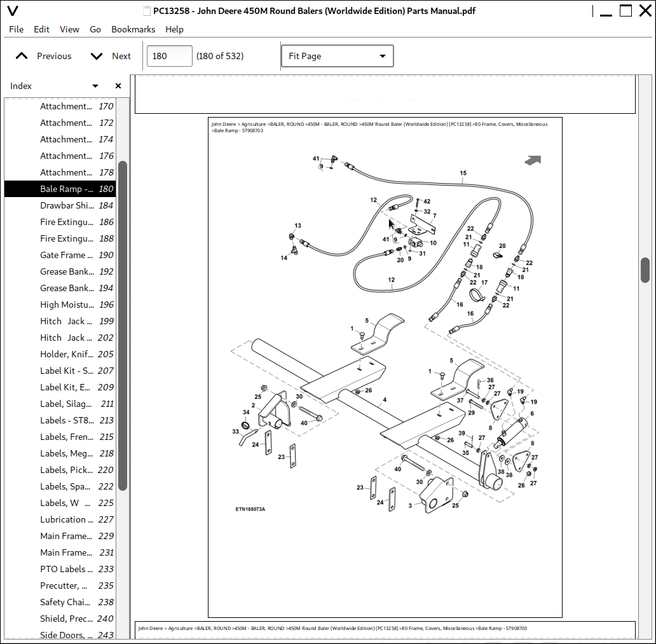Click the document's vertical scrollbar handle
This screenshot has width=656, height=644.
(x=645, y=270)
